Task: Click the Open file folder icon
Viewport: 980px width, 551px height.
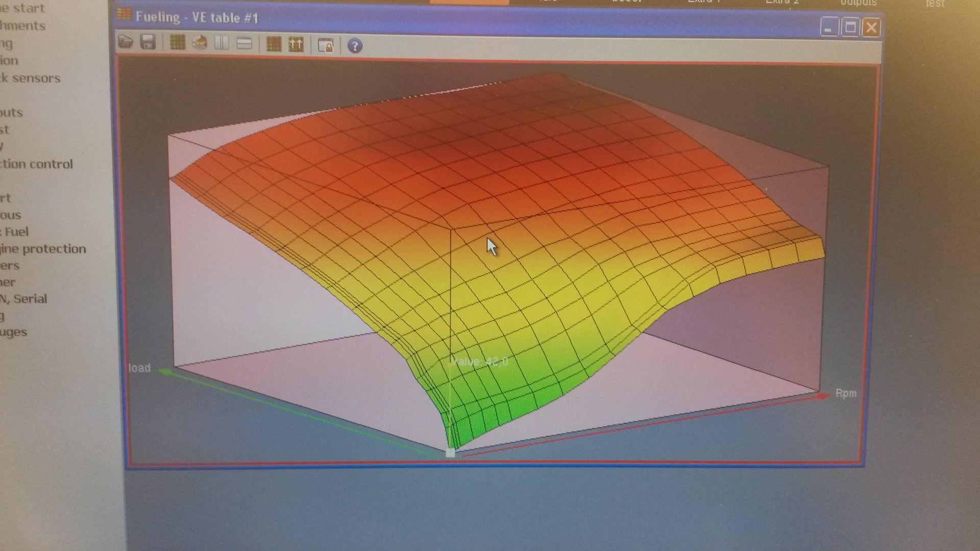Action: [x=126, y=42]
